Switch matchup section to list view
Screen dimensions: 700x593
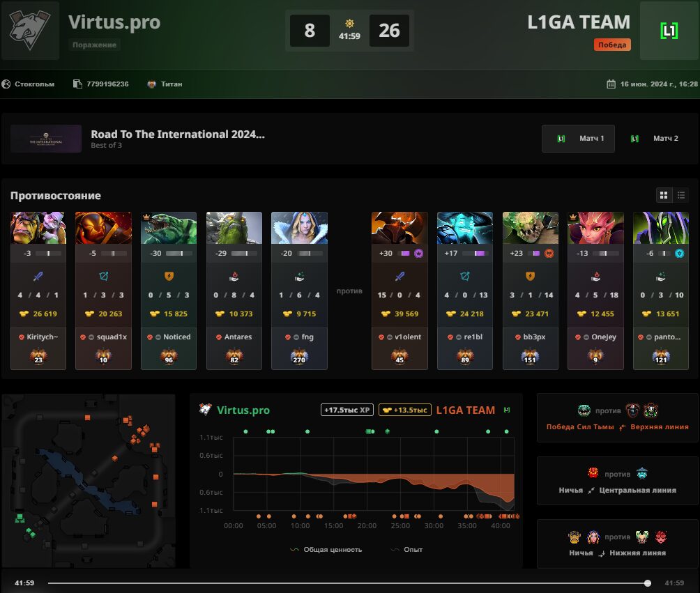click(x=680, y=195)
